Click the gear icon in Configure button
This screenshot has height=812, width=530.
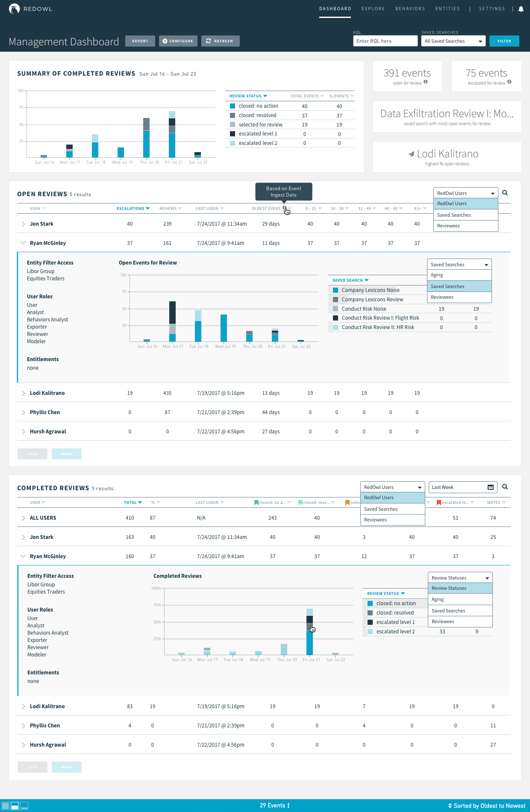point(165,41)
